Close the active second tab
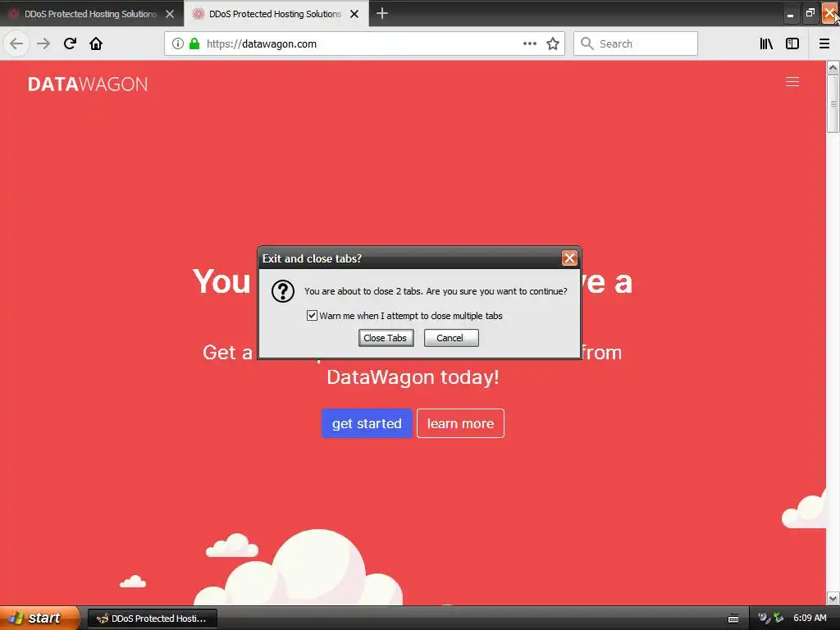 point(354,14)
